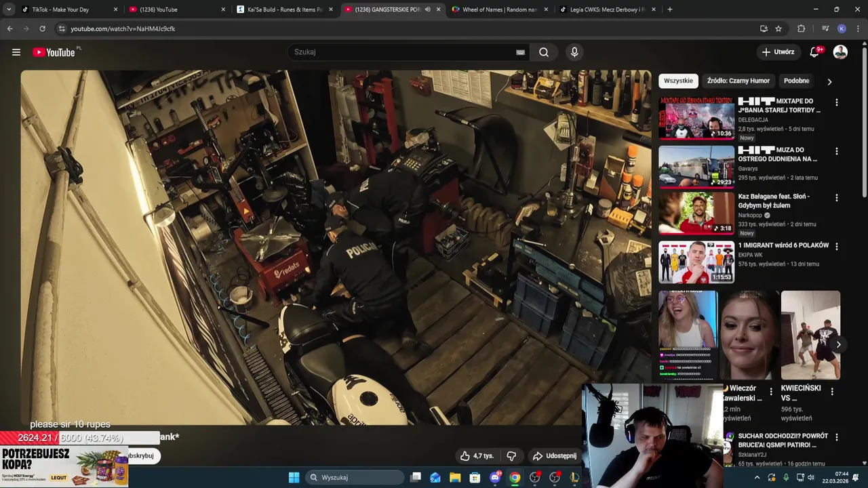Open the media control icon in toolbar
The image size is (868, 488).
pyautogui.click(x=825, y=28)
